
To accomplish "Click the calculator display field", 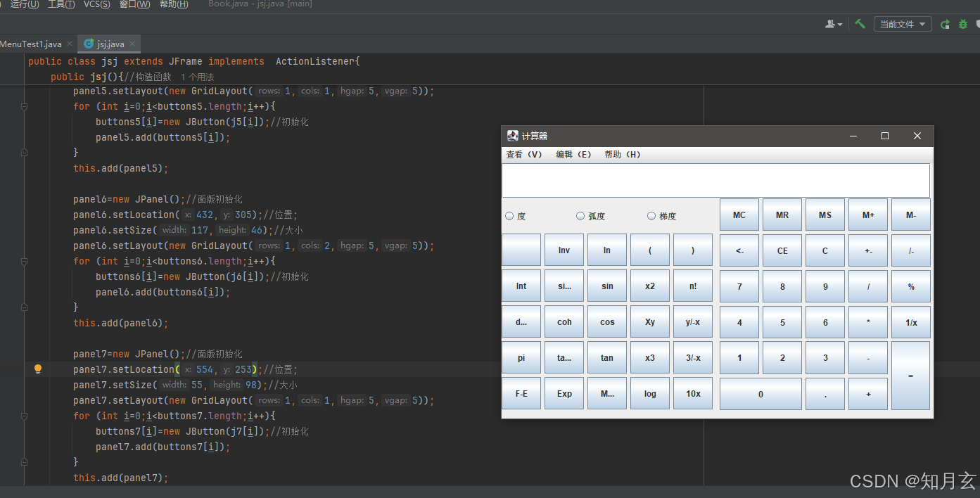I will click(x=715, y=180).
